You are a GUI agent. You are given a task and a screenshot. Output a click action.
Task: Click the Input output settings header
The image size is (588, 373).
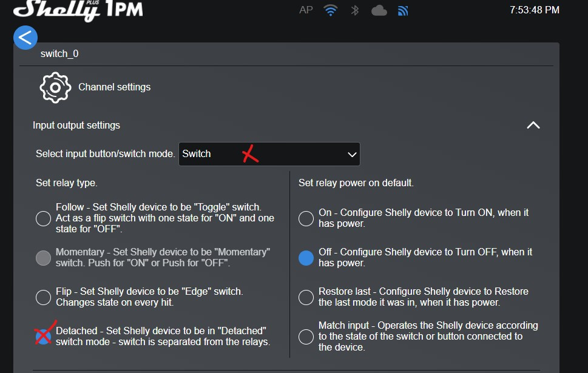click(x=76, y=126)
